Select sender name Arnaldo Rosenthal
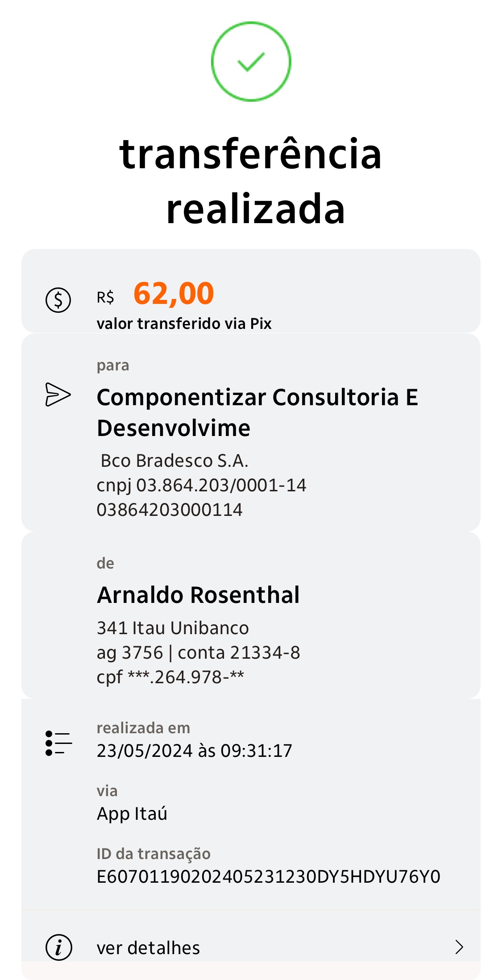Image resolution: width=502 pixels, height=980 pixels. coord(198,595)
